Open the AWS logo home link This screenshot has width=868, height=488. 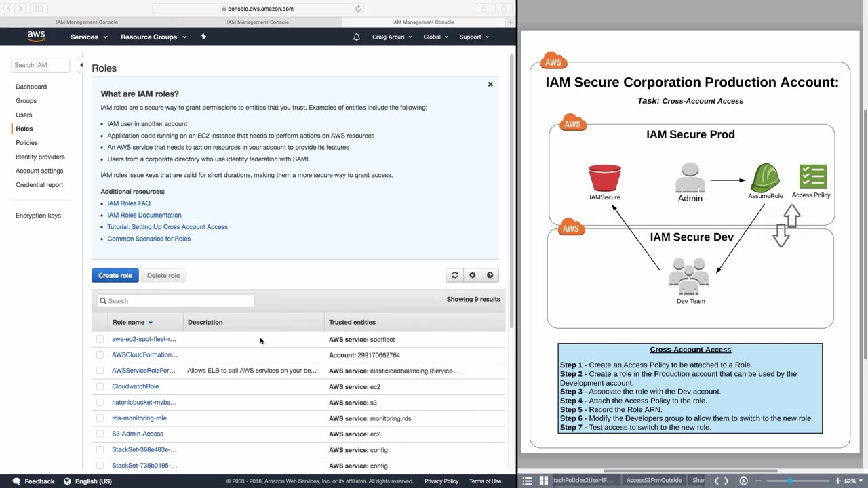pyautogui.click(x=36, y=37)
